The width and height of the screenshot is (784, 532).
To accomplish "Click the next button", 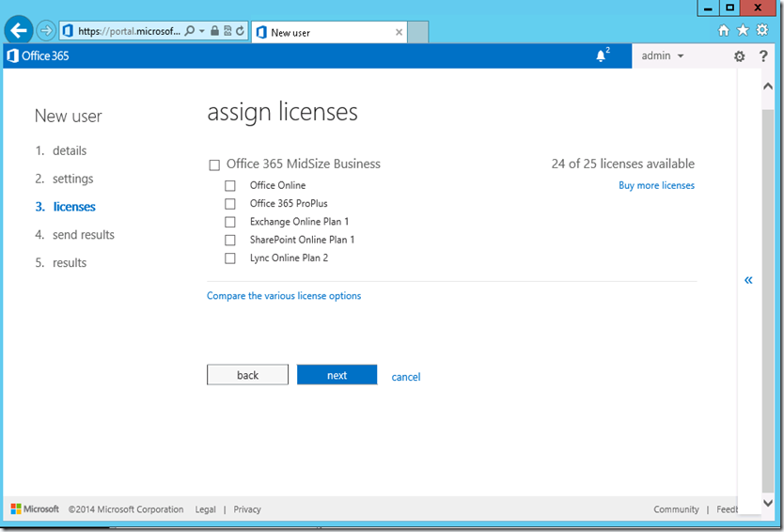I will (x=337, y=375).
